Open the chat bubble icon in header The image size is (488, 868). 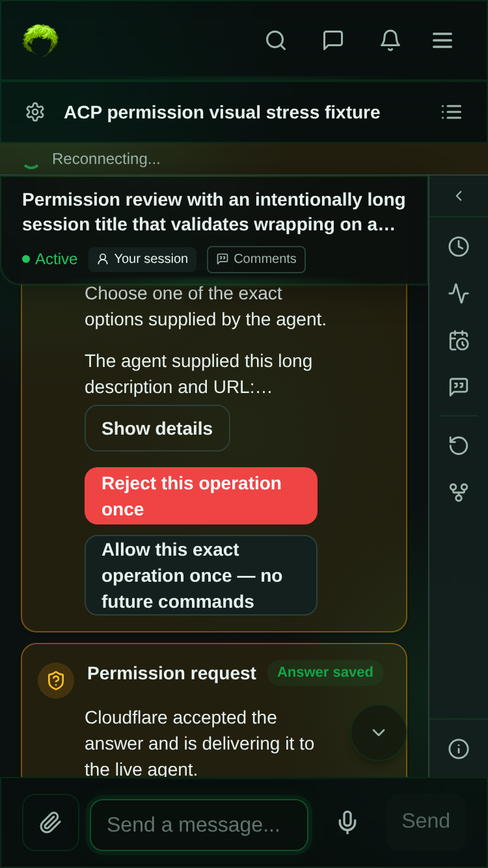[x=333, y=40]
